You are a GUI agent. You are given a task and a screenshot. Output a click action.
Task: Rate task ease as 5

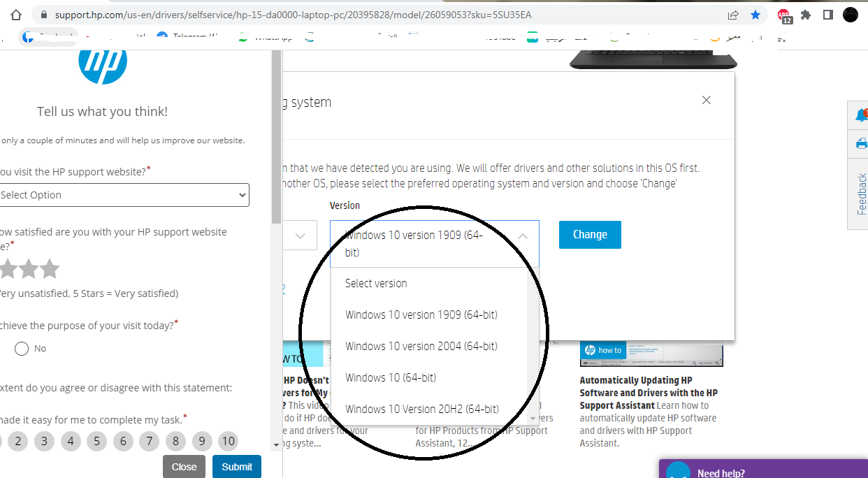tap(96, 441)
